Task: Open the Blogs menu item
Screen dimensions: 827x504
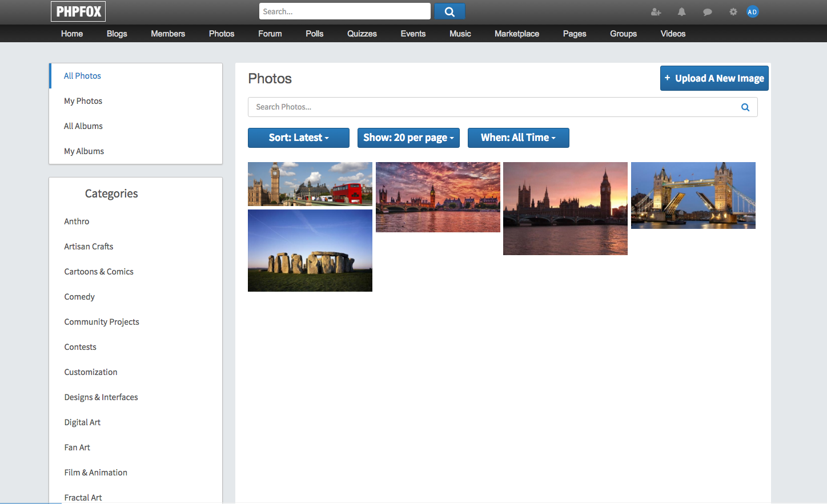Action: pos(117,34)
